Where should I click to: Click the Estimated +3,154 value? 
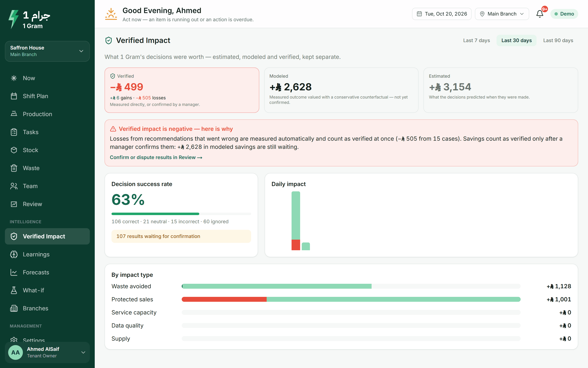tap(450, 87)
